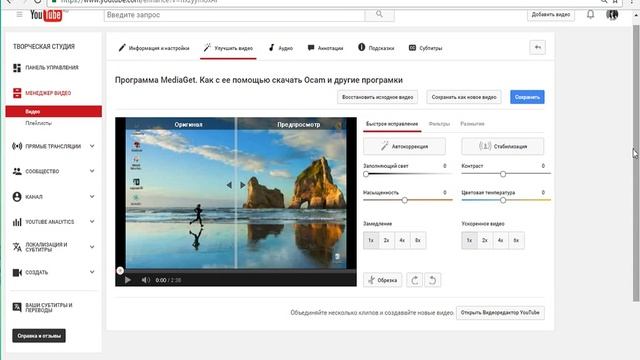Open the Аудио tab
The height and width of the screenshot is (360, 640).
(281, 48)
